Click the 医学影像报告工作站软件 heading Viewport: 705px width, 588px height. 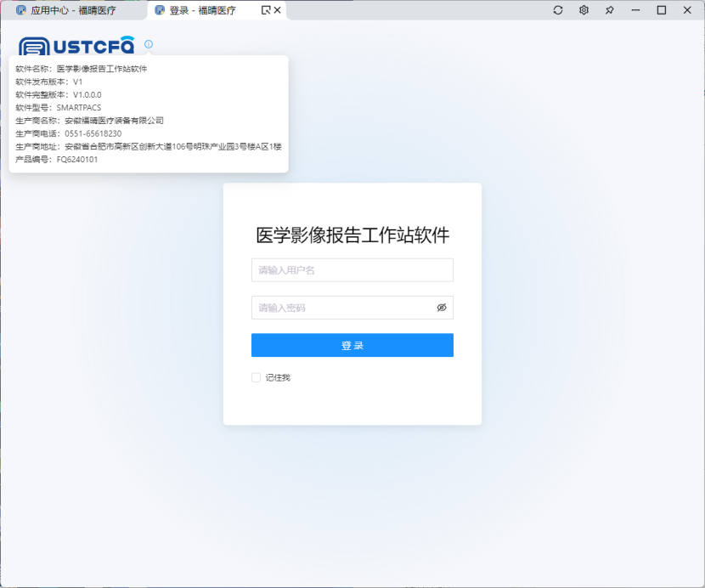(352, 235)
